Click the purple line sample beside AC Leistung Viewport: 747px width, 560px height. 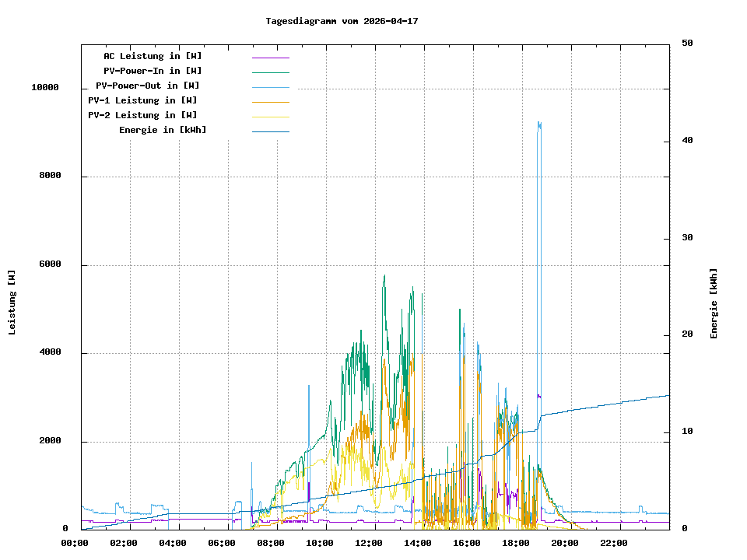(x=270, y=58)
